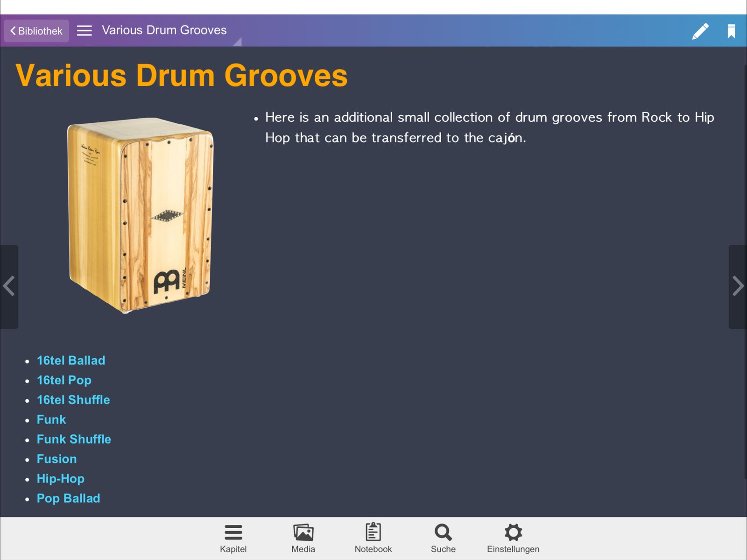747x560 pixels.
Task: Open the Hip-Hop groove link
Action: coord(61,479)
